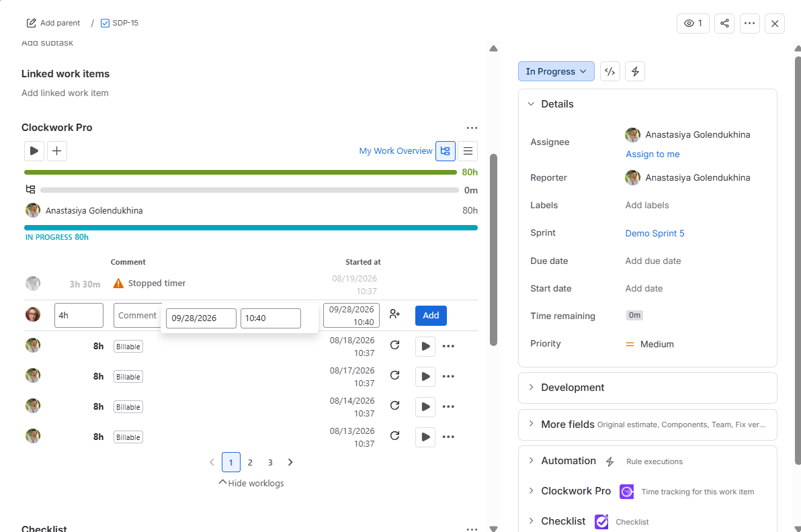801x532 pixels.
Task: Click the Add worklog button
Action: click(431, 316)
